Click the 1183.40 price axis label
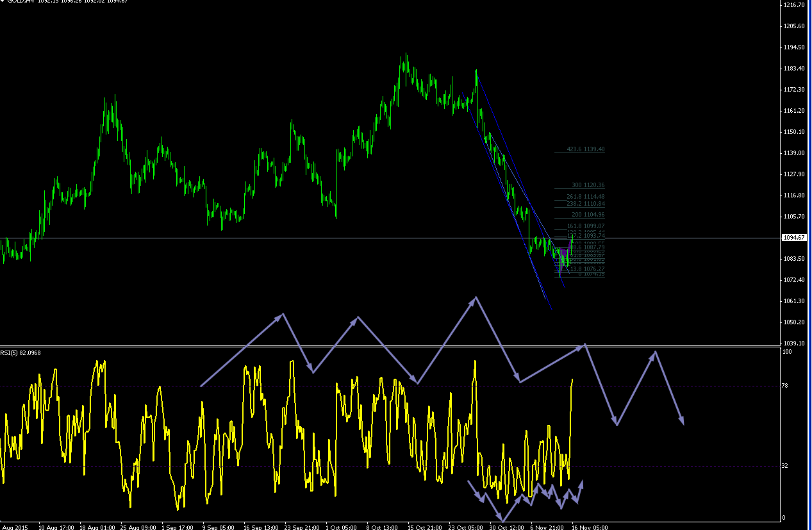812x530 pixels. 795,68
